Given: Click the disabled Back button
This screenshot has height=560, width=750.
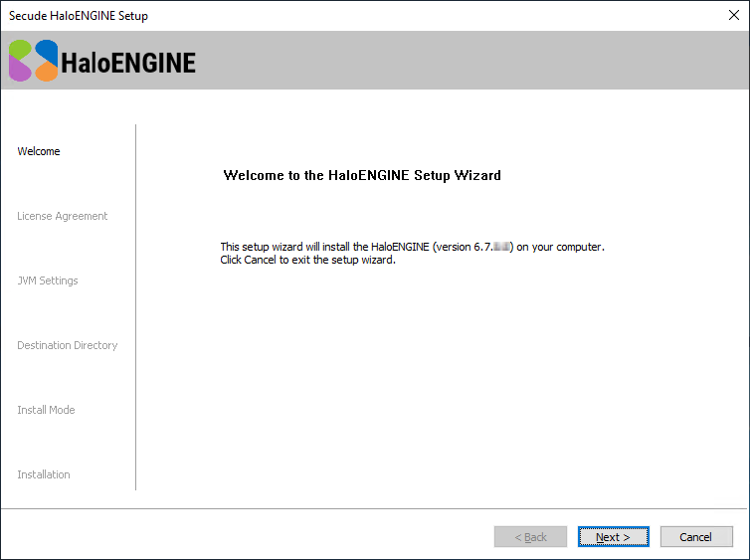Looking at the screenshot, I should (530, 537).
